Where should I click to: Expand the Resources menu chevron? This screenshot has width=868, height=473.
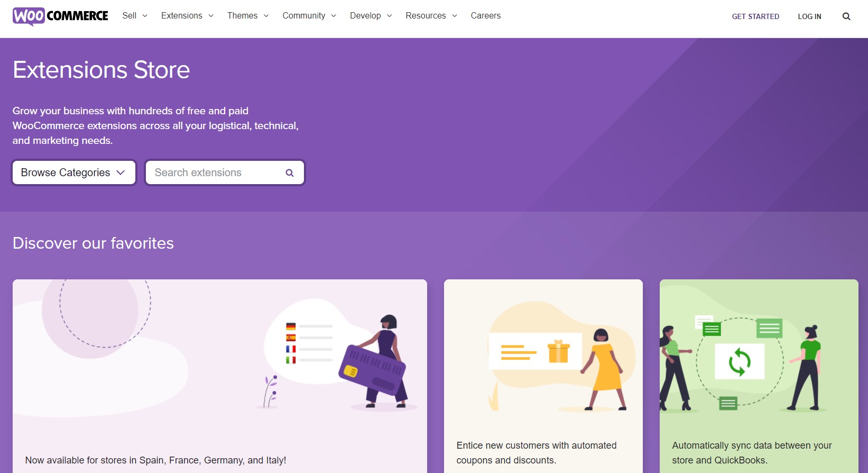[455, 16]
